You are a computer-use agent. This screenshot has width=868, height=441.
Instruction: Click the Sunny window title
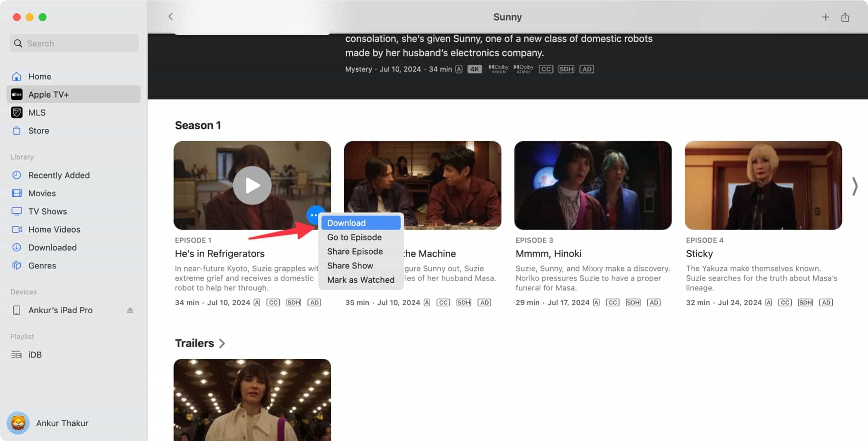coord(508,17)
